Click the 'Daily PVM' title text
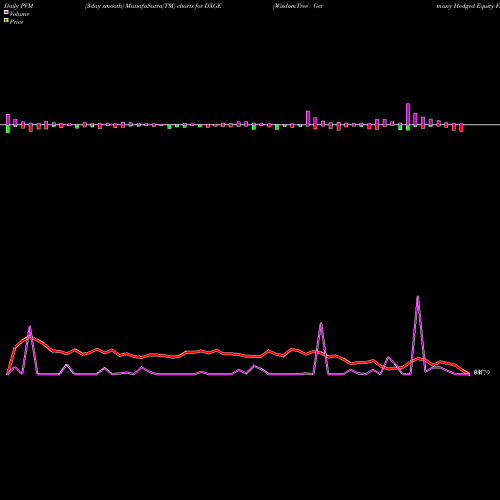The width and height of the screenshot is (500, 500). point(19,6)
